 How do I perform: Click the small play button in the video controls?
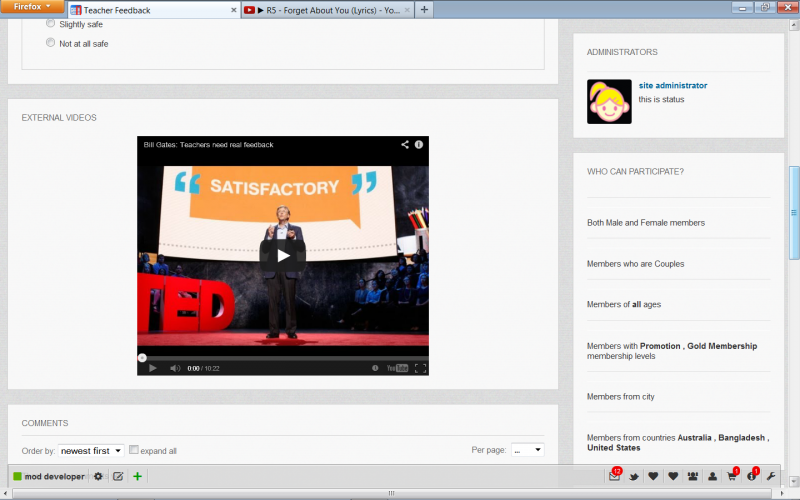click(x=153, y=368)
